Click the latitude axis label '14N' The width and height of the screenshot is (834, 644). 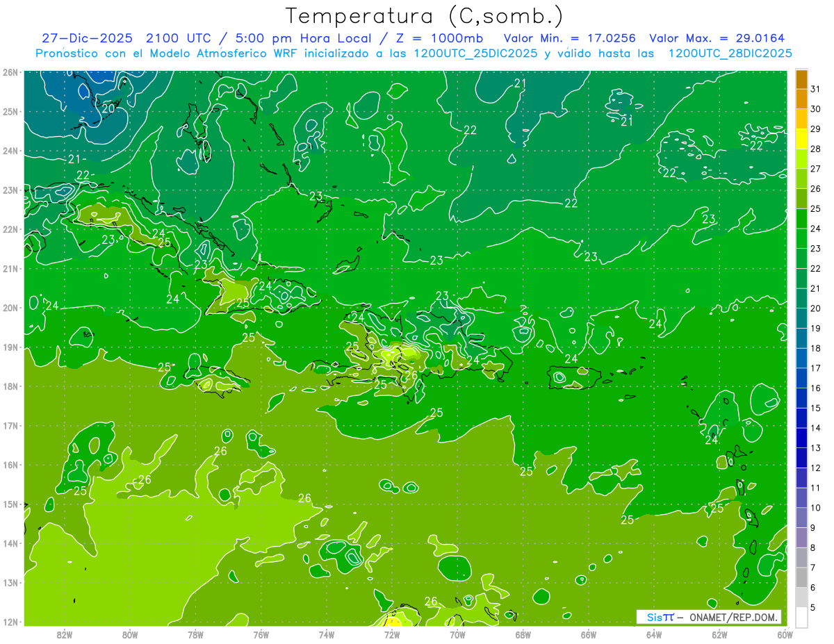(x=10, y=543)
